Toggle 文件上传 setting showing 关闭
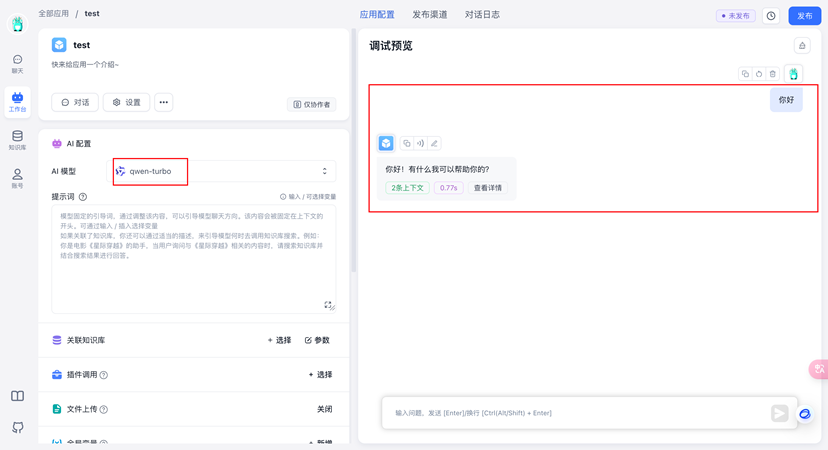This screenshot has width=828, height=450. [324, 409]
